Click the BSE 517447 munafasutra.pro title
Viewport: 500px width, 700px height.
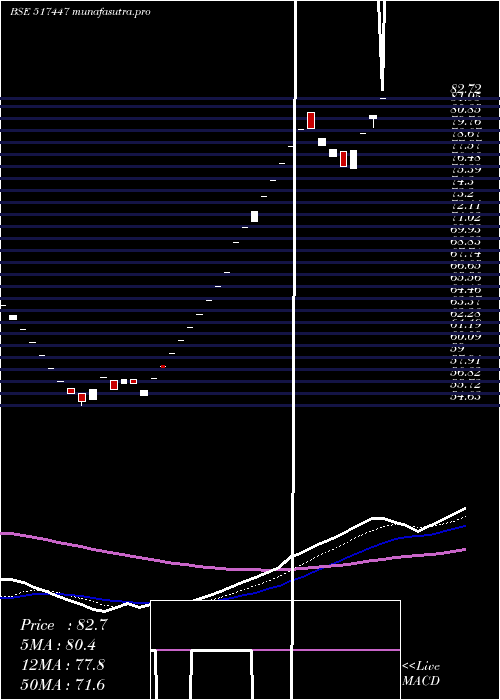(80, 12)
